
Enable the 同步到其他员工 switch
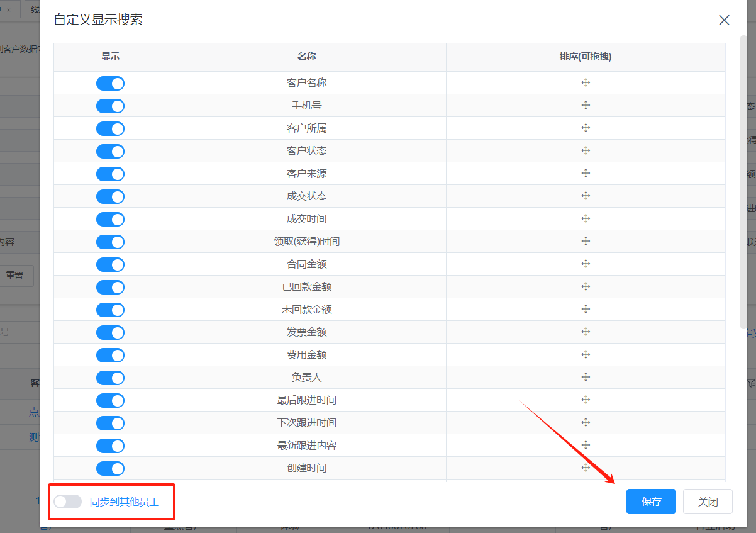click(67, 502)
